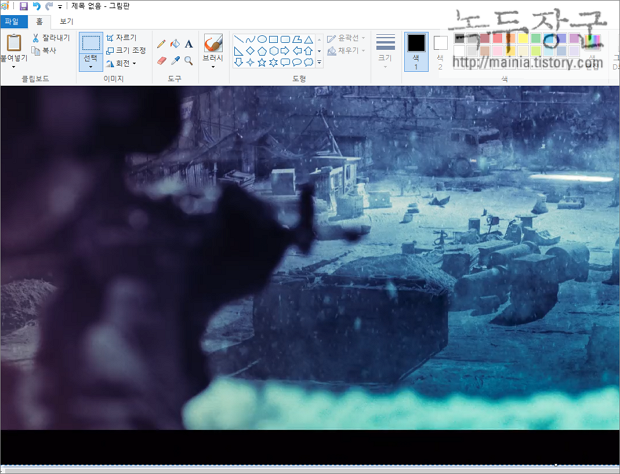Choose the Down arrow shape
The image size is (620, 474).
pos(238,62)
